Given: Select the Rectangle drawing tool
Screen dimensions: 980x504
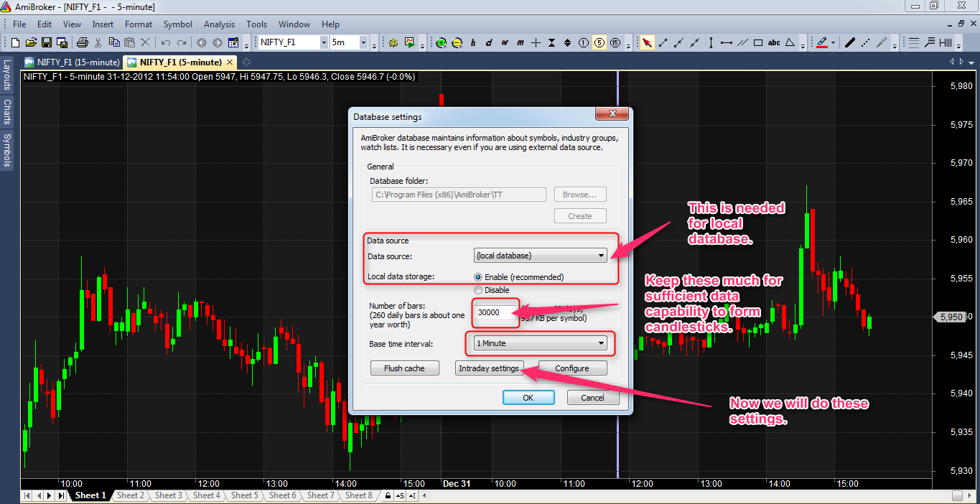Looking at the screenshot, I should click(758, 42).
